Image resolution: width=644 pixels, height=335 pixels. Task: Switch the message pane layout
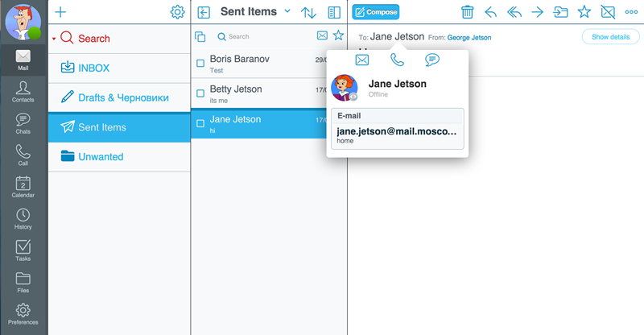[334, 12]
